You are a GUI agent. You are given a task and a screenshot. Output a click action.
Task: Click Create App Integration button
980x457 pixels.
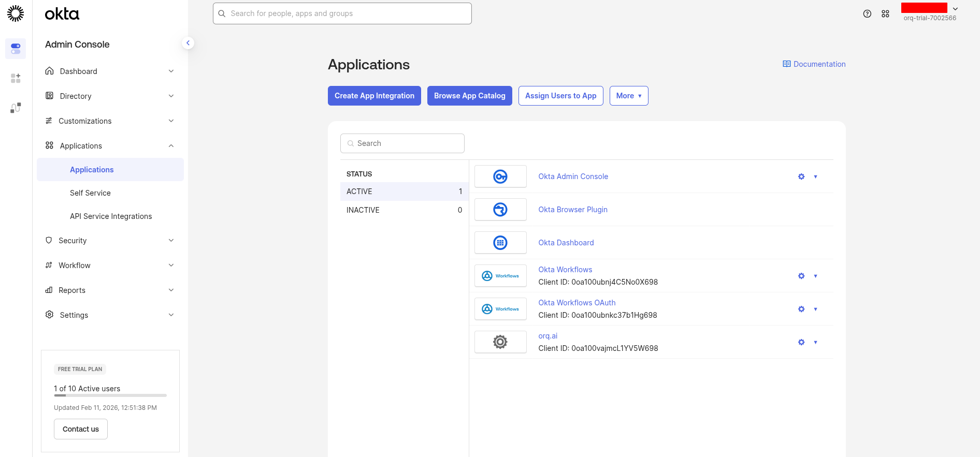pyautogui.click(x=374, y=96)
